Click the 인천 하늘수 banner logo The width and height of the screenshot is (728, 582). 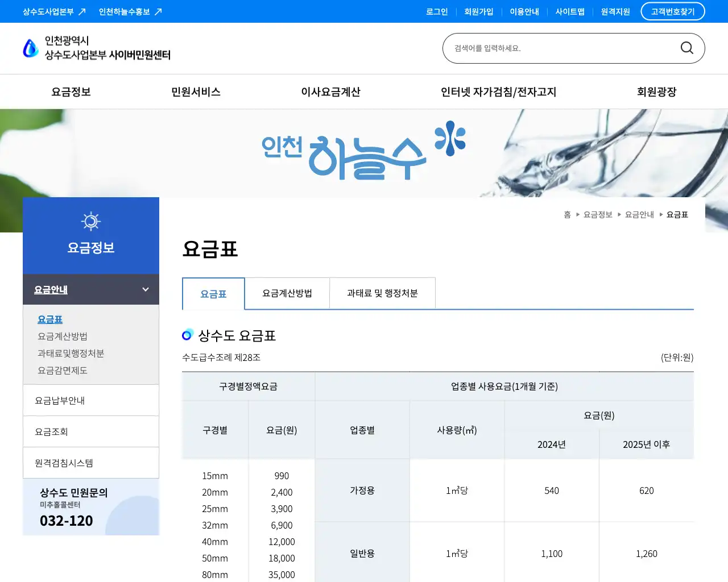[363, 151]
